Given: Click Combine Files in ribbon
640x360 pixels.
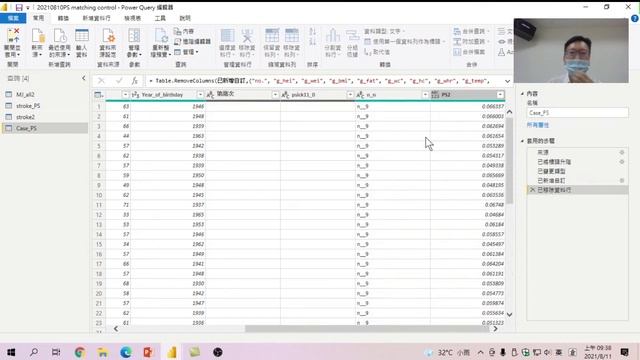Looking at the screenshot, I should pos(469,52).
